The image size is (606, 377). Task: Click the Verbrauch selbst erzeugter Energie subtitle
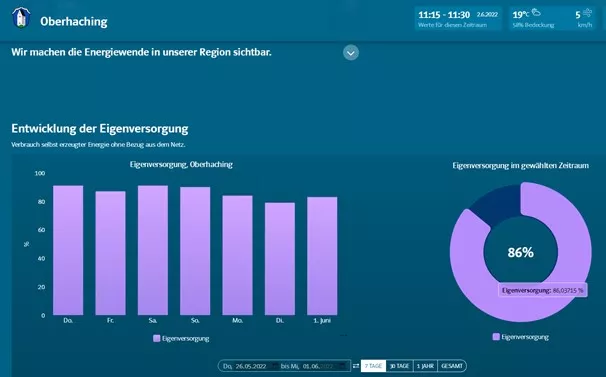tap(98, 145)
